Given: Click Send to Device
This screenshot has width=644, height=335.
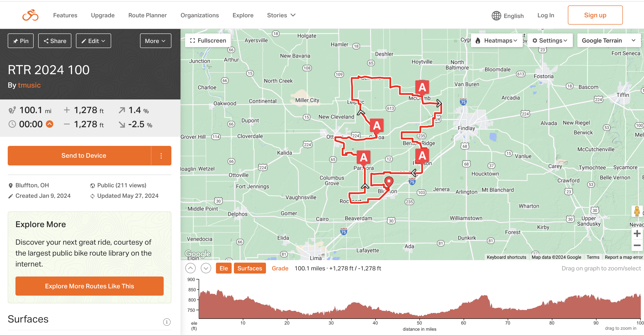Looking at the screenshot, I should click(79, 155).
